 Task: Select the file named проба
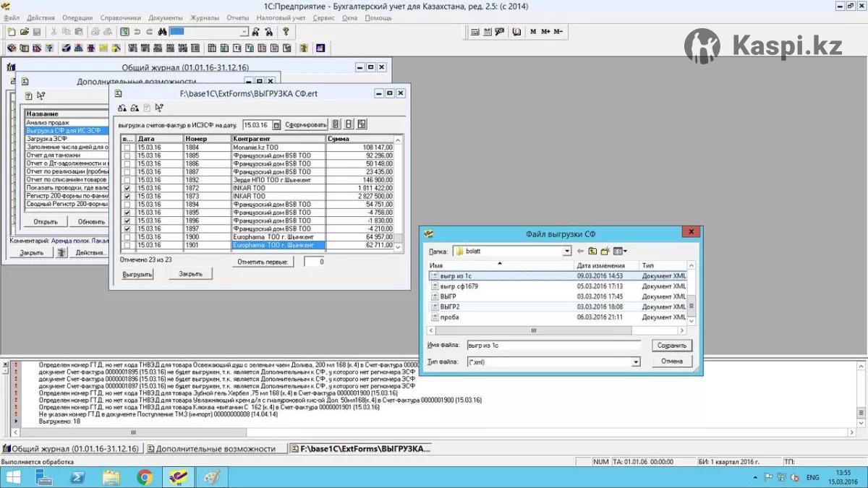[x=449, y=317]
